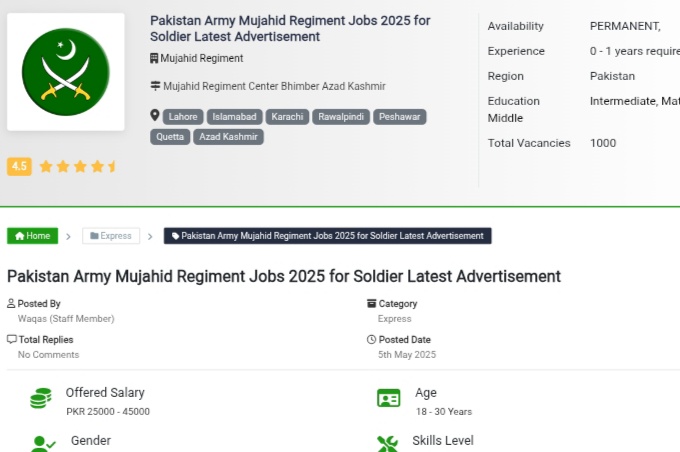Click the speech bubble Total Replies icon

click(x=12, y=339)
